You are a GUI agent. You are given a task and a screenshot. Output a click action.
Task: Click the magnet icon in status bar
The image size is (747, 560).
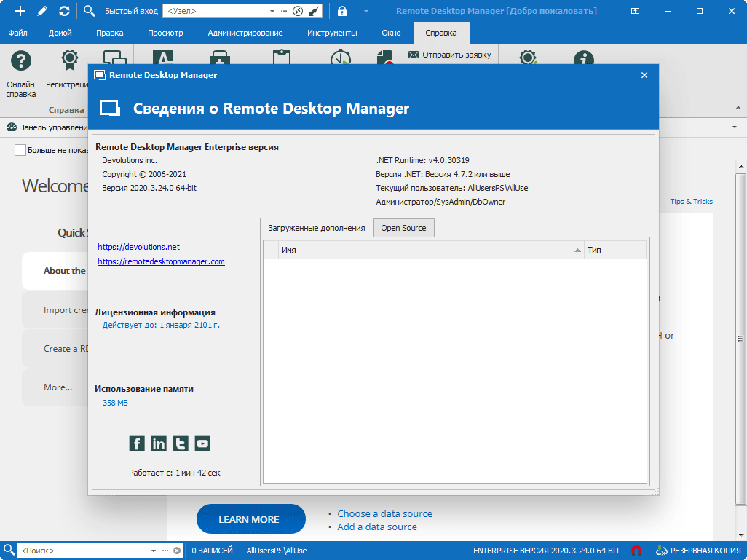[636, 551]
